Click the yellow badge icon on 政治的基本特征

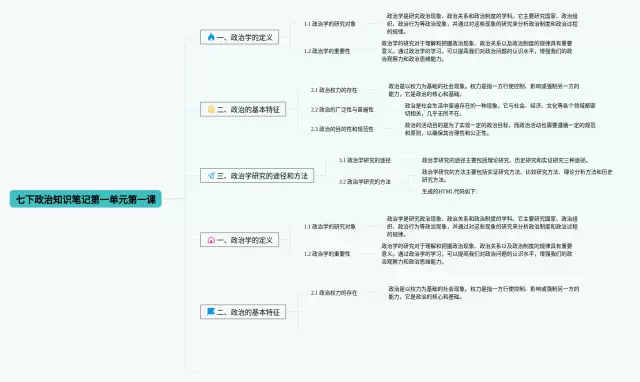(211, 109)
